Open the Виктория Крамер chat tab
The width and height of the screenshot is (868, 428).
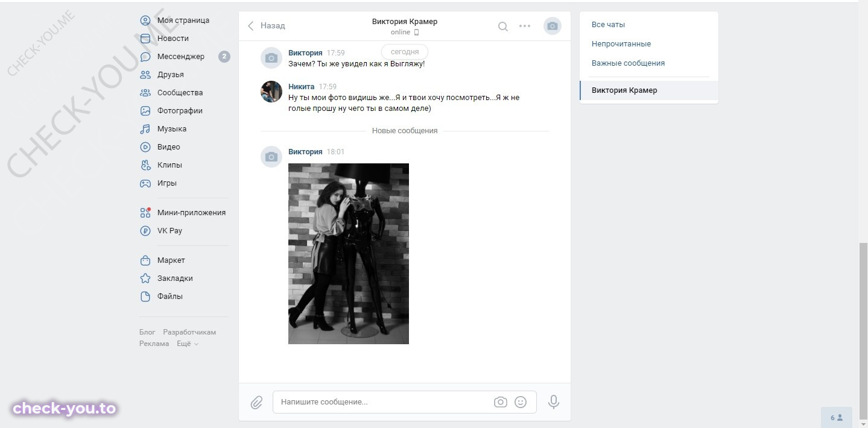point(649,90)
